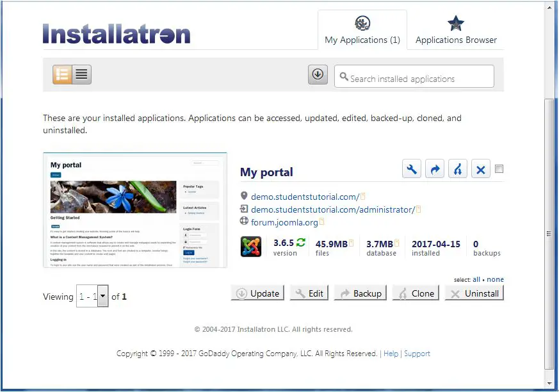Select 'none' to deselect applications
This screenshot has height=392, width=559.
pyautogui.click(x=497, y=279)
